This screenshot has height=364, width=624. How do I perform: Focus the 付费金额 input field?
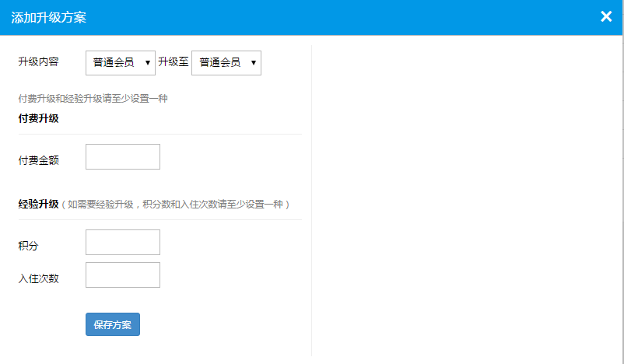pyautogui.click(x=122, y=156)
